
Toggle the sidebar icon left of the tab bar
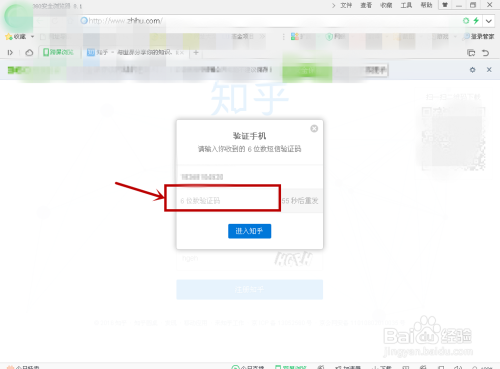pos(10,52)
